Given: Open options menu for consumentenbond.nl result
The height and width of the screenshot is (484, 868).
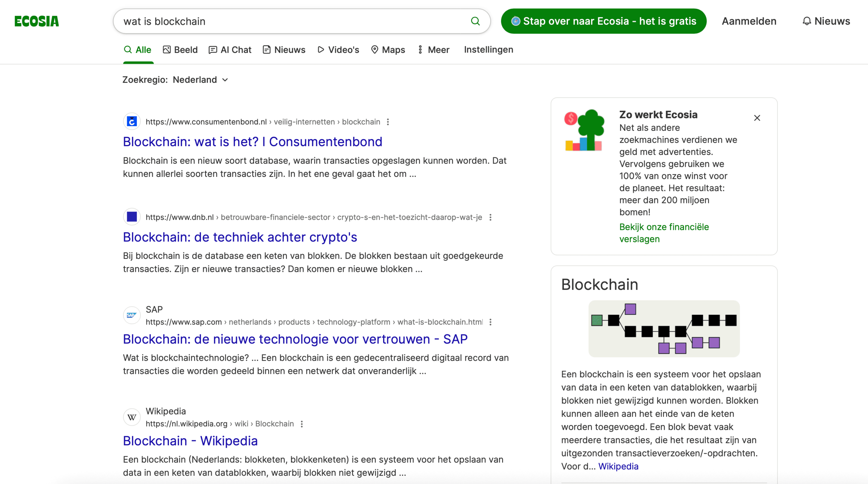Looking at the screenshot, I should tap(388, 122).
